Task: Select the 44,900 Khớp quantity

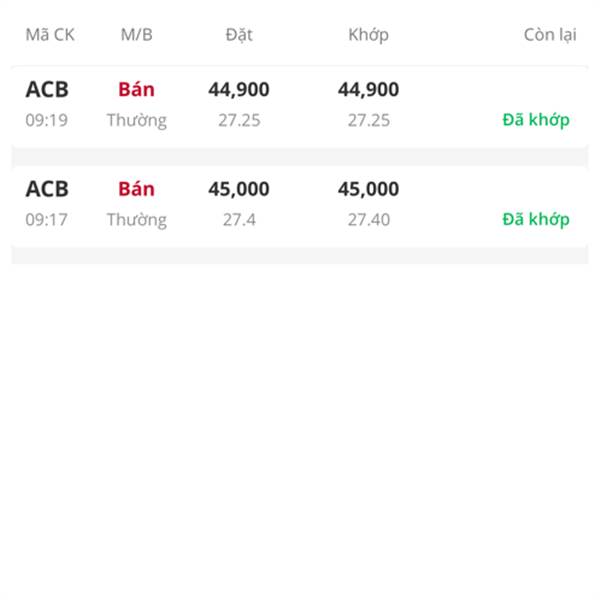Action: tap(368, 90)
